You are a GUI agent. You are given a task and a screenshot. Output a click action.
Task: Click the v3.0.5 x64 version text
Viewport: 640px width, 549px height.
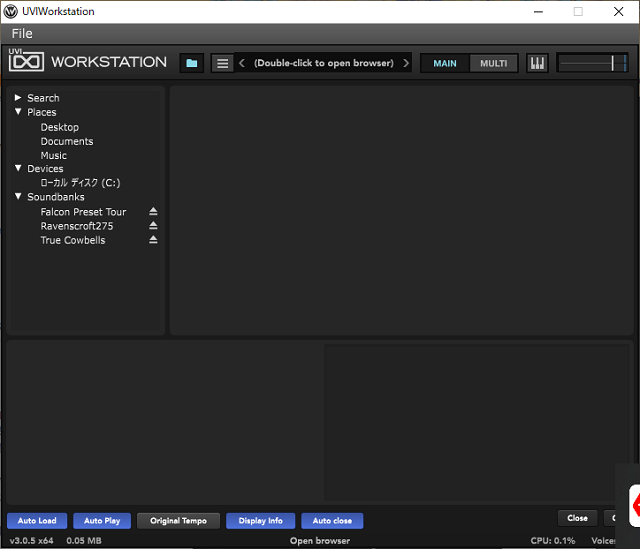pos(31,541)
